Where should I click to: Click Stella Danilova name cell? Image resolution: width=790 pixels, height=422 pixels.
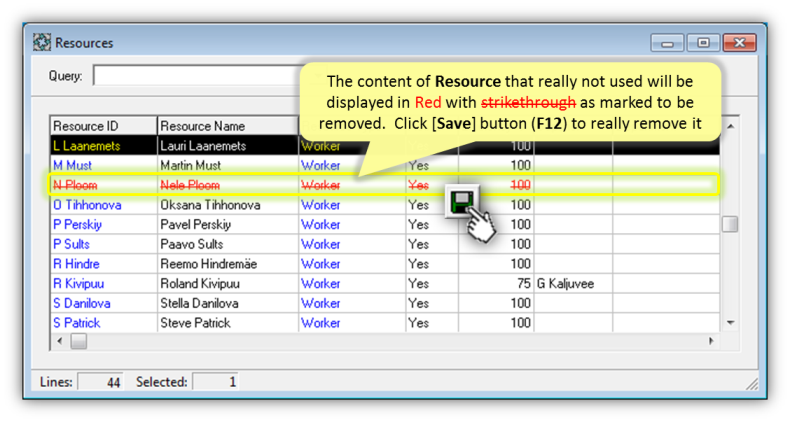pos(201,303)
